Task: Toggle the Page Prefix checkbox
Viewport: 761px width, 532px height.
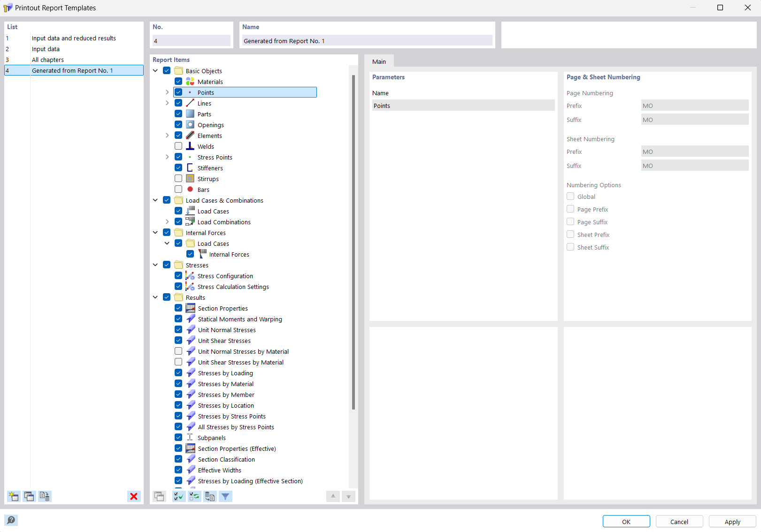Action: tap(570, 209)
